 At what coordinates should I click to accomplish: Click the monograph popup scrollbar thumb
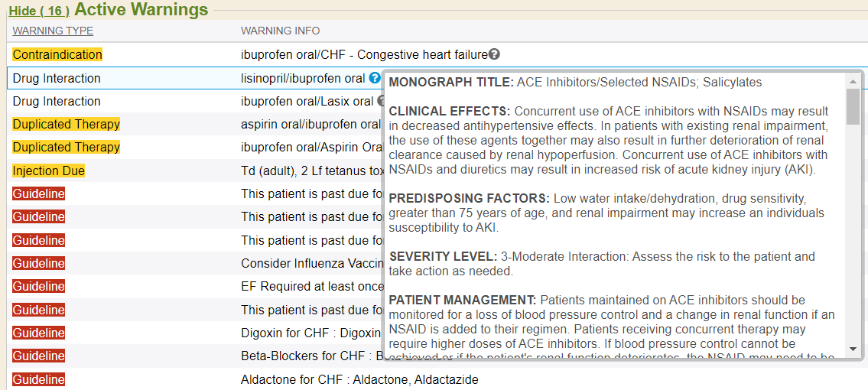tap(853, 106)
